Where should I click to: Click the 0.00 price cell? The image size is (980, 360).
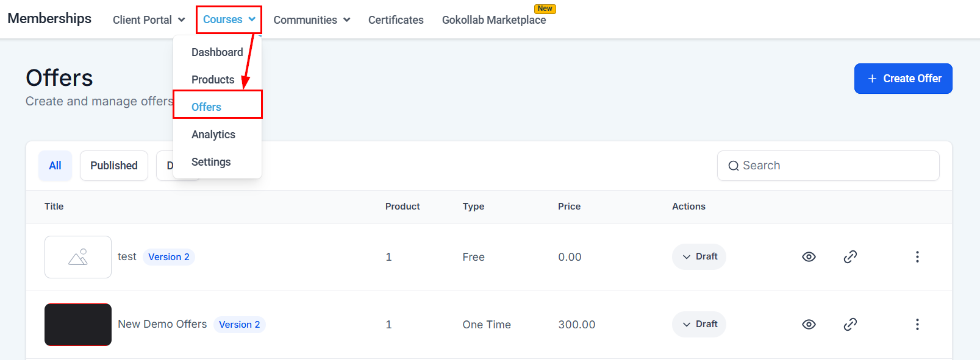(570, 257)
